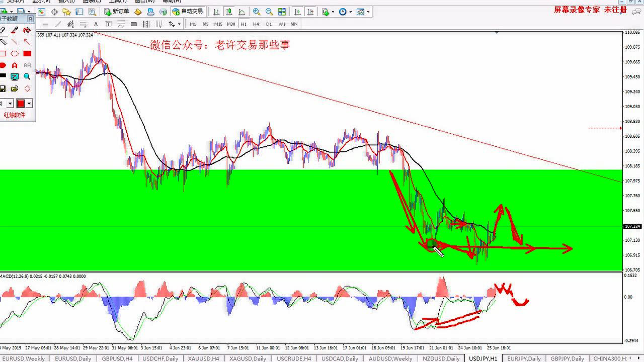The image size is (644, 362).
Task: Pick the text label 'A' drawing tool
Action: [96, 24]
